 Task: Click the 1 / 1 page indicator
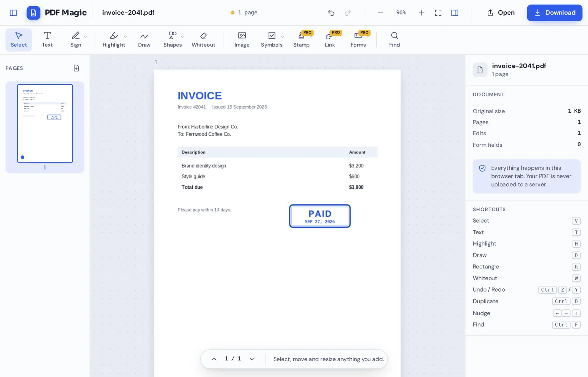coord(233,359)
